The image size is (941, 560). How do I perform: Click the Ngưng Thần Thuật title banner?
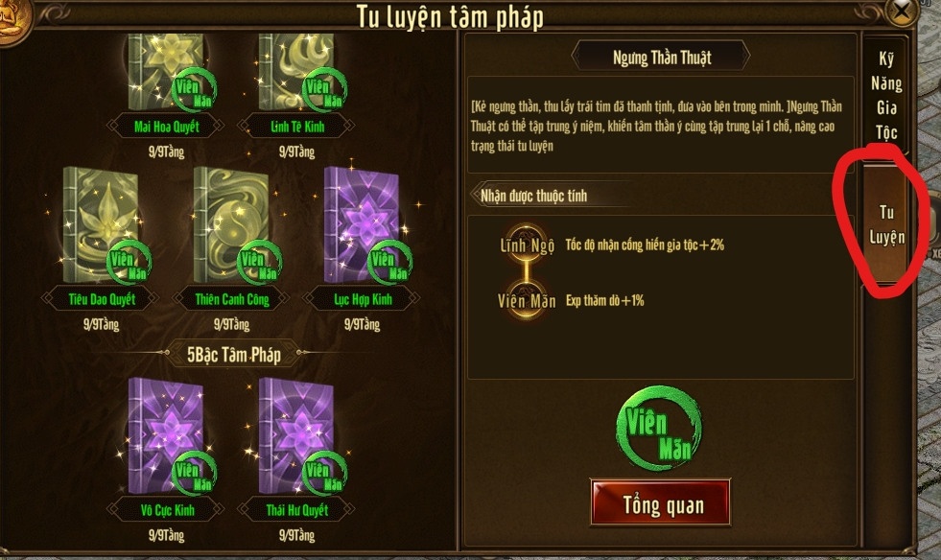pyautogui.click(x=661, y=57)
